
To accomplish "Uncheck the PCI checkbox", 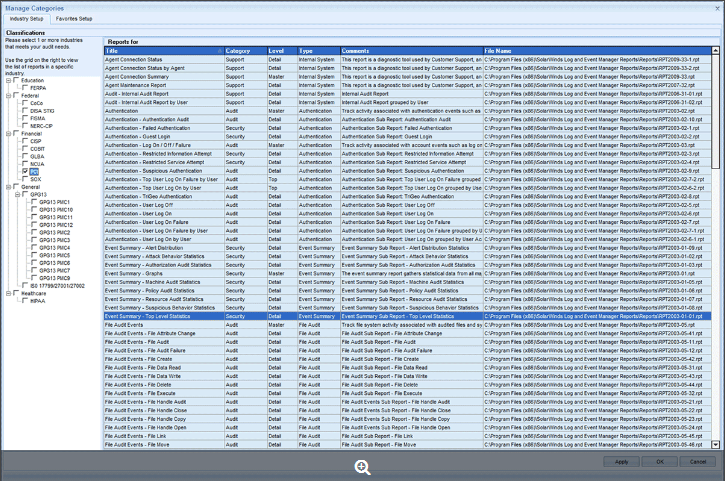I will pos(25,171).
